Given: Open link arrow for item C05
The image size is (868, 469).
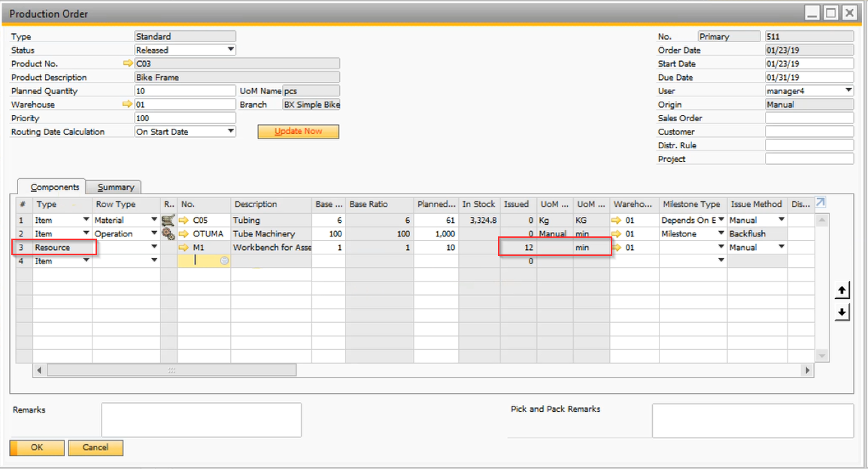Looking at the screenshot, I should point(184,221).
